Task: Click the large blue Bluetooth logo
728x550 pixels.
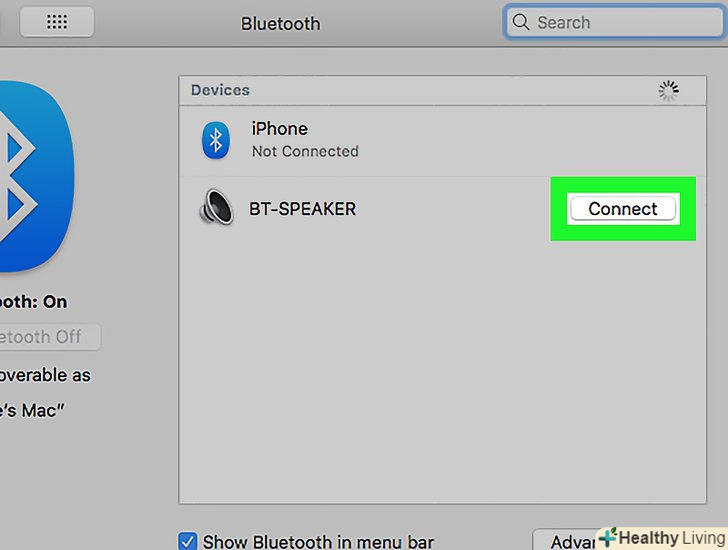Action: click(x=35, y=176)
